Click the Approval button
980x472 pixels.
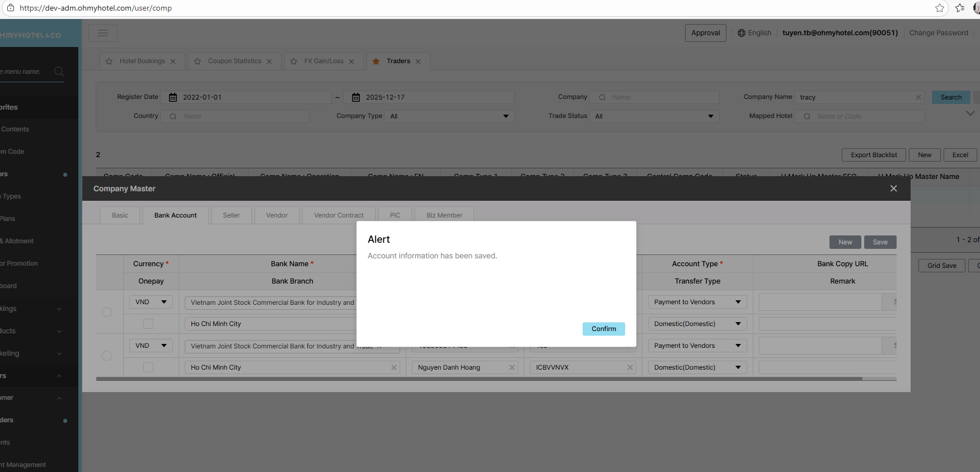tap(706, 33)
